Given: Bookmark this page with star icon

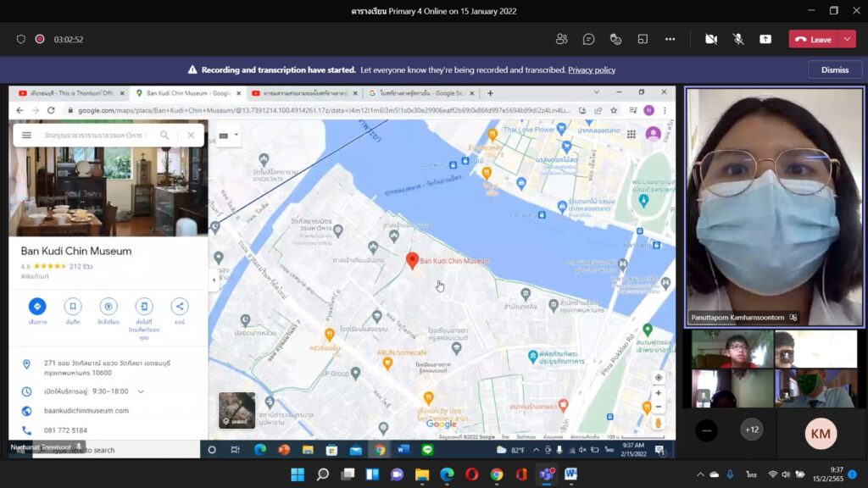Looking at the screenshot, I should [x=614, y=110].
